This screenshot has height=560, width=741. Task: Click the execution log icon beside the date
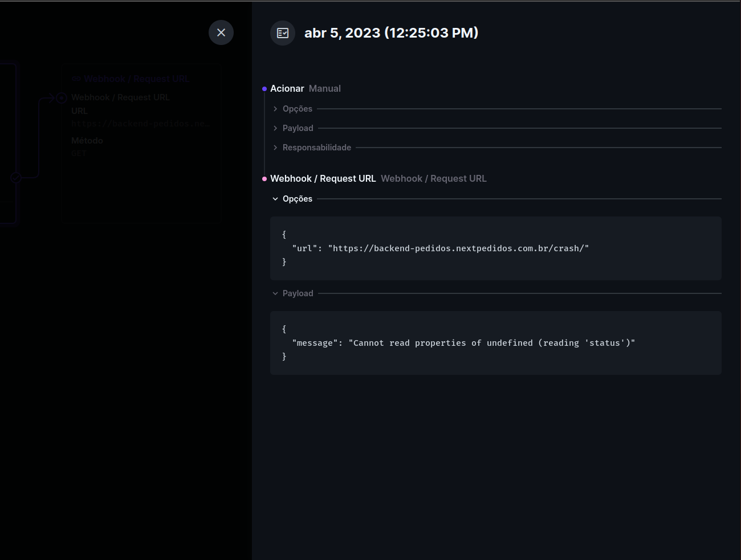(x=283, y=32)
